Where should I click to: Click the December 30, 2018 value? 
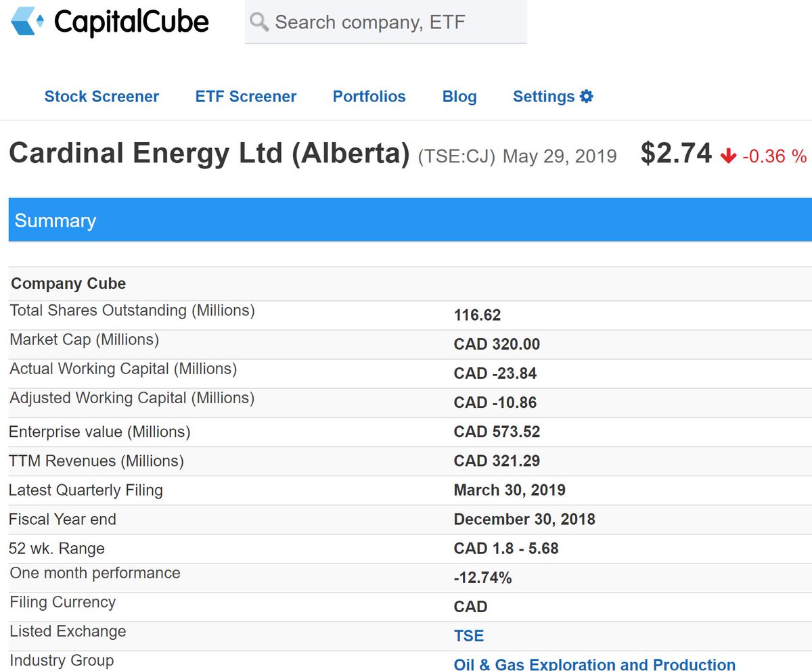coord(524,519)
